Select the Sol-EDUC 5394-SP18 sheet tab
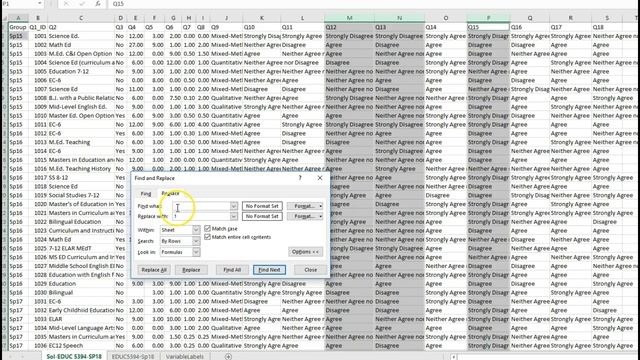Image resolution: width=640 pixels, height=360 pixels. tap(74, 356)
